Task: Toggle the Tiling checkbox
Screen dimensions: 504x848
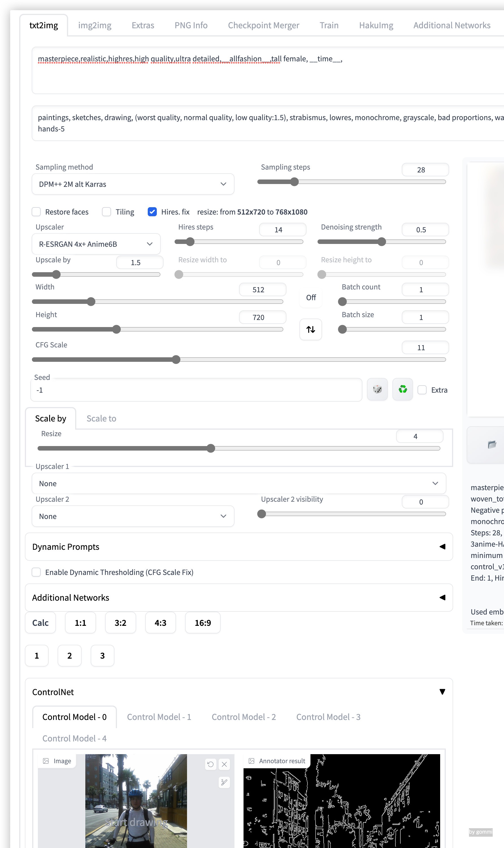Action: (107, 212)
